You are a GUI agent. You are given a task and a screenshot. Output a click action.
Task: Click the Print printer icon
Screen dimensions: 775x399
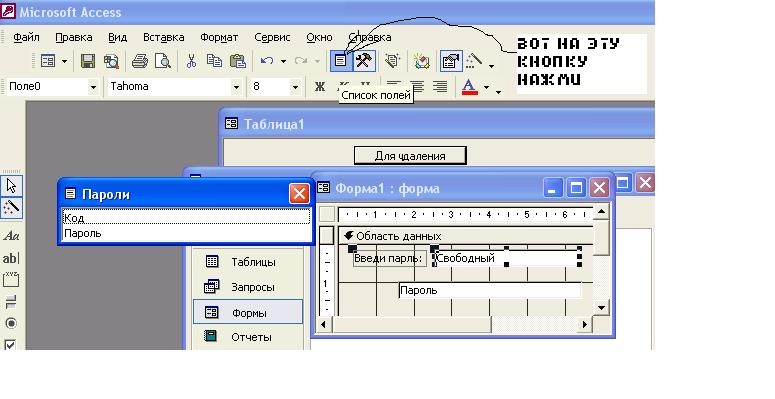click(x=139, y=61)
